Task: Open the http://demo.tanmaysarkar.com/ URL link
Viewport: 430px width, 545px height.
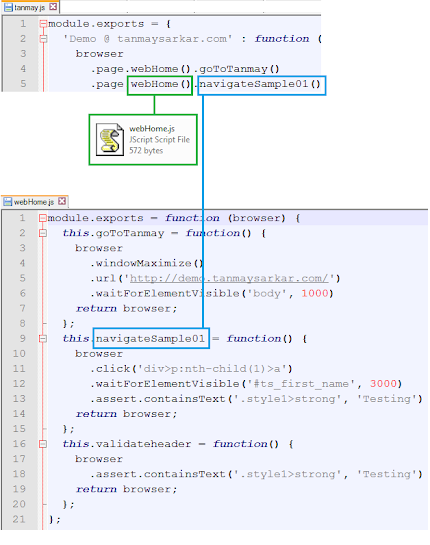Action: [x=229, y=278]
